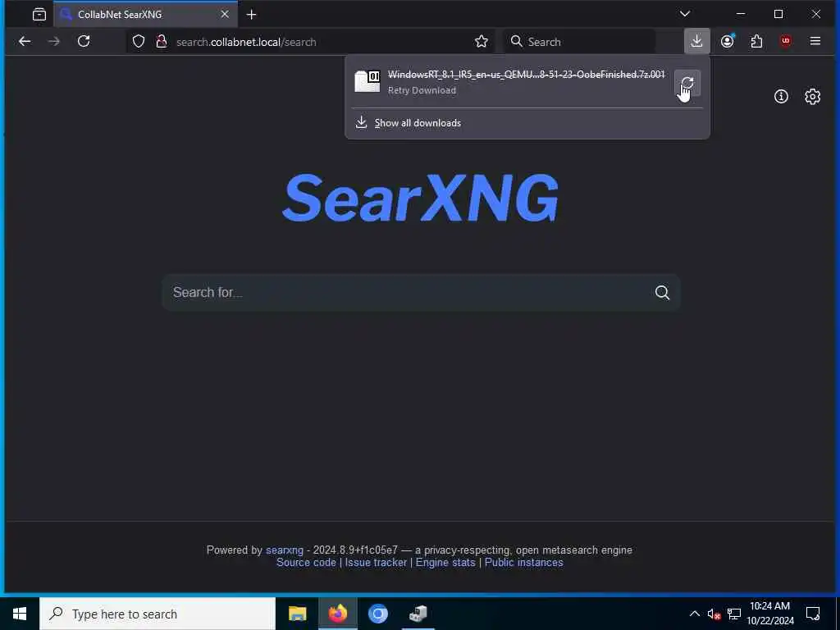Open the Firefox hamburger application menu
840x630 pixels.
click(x=815, y=41)
